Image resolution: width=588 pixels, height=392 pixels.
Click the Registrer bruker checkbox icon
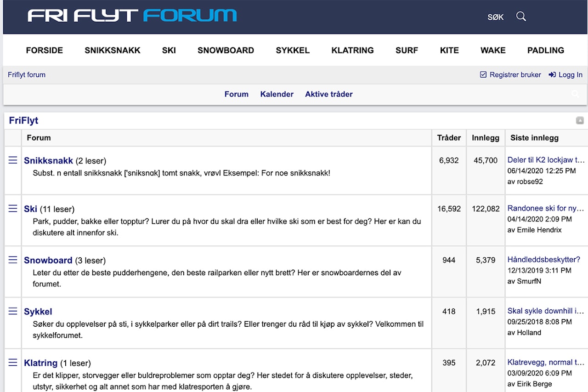482,74
